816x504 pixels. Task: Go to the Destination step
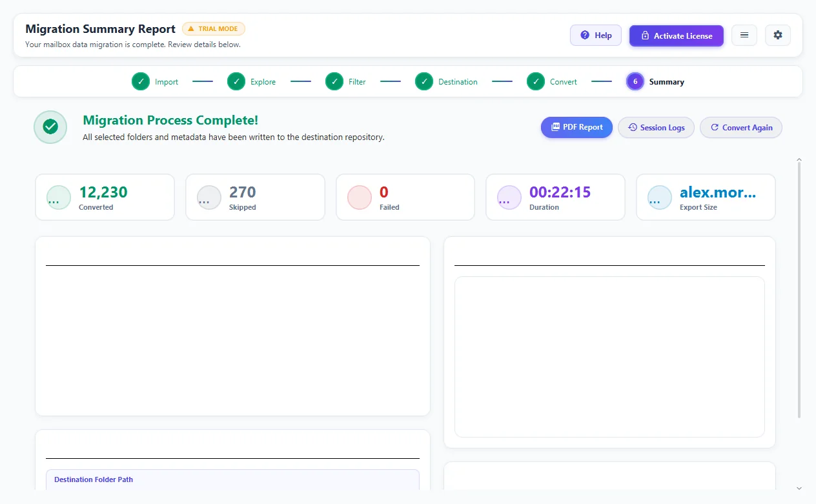pyautogui.click(x=446, y=82)
